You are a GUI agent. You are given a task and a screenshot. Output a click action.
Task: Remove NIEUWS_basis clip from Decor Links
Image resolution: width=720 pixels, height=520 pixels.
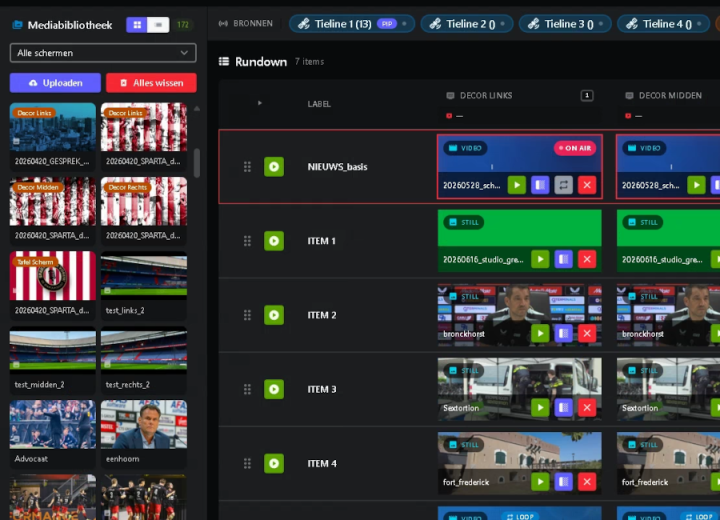point(587,185)
